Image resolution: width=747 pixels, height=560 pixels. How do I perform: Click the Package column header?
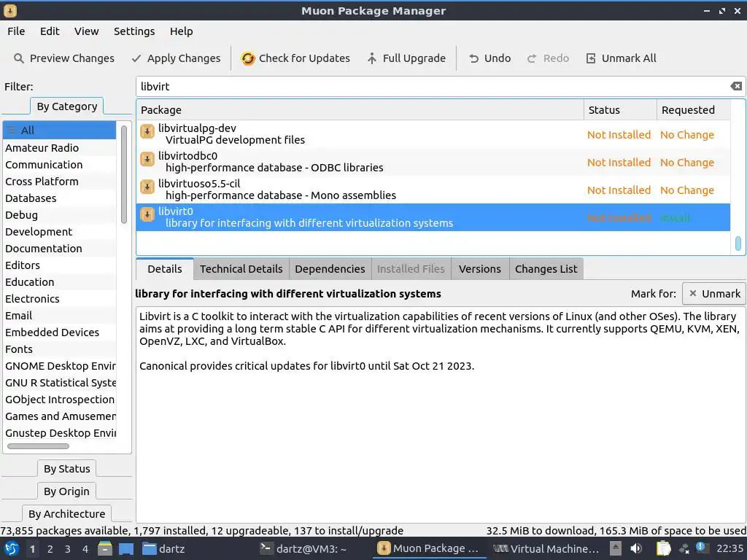(360, 110)
